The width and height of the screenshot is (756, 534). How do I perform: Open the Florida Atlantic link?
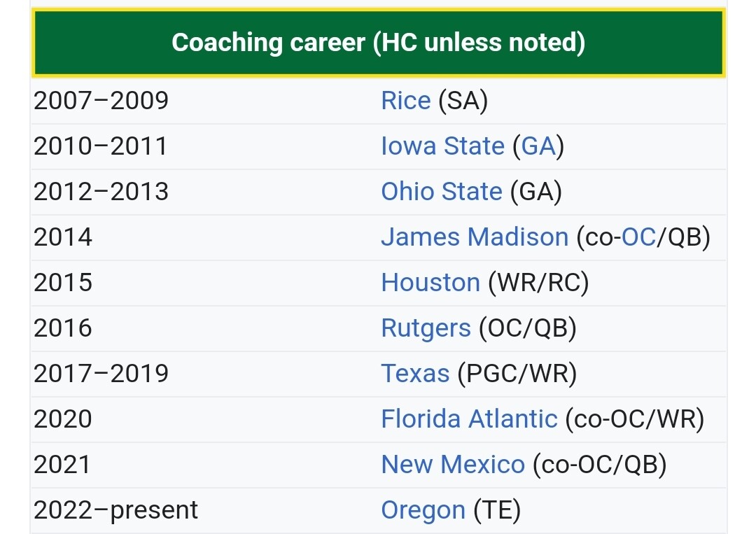coord(469,419)
